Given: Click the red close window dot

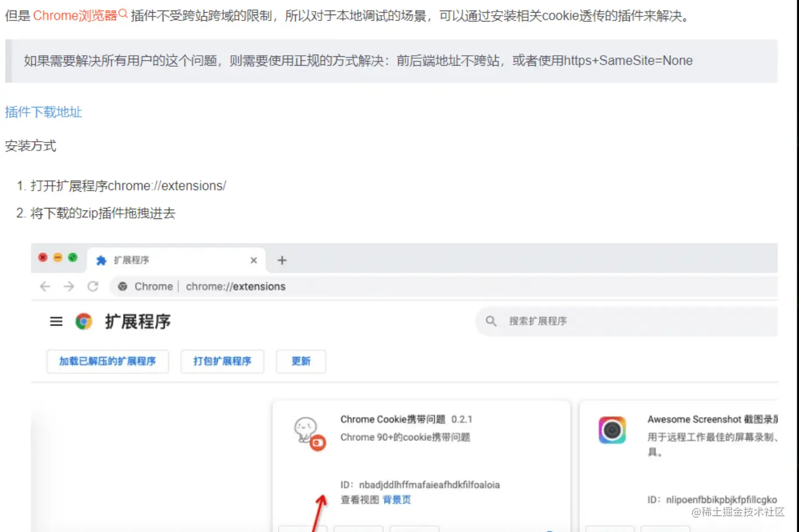Looking at the screenshot, I should click(43, 257).
